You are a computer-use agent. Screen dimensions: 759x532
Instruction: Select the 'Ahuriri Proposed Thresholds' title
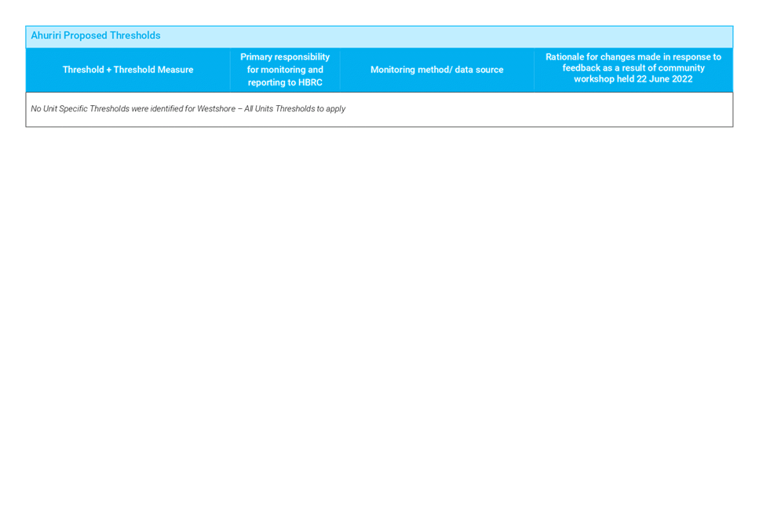(x=95, y=36)
